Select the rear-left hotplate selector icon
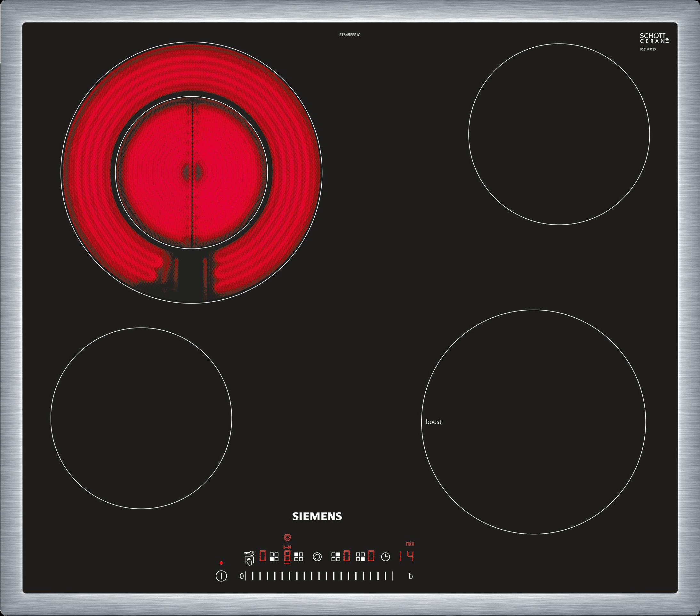 [299, 557]
